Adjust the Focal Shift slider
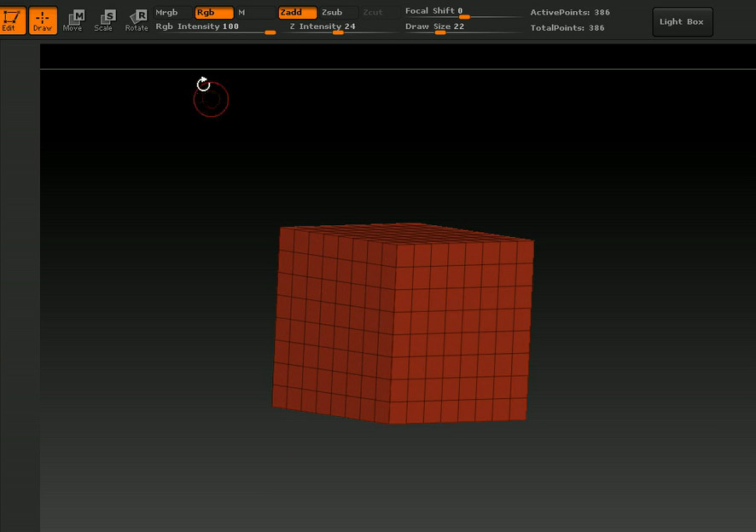This screenshot has width=756, height=532. (x=462, y=12)
